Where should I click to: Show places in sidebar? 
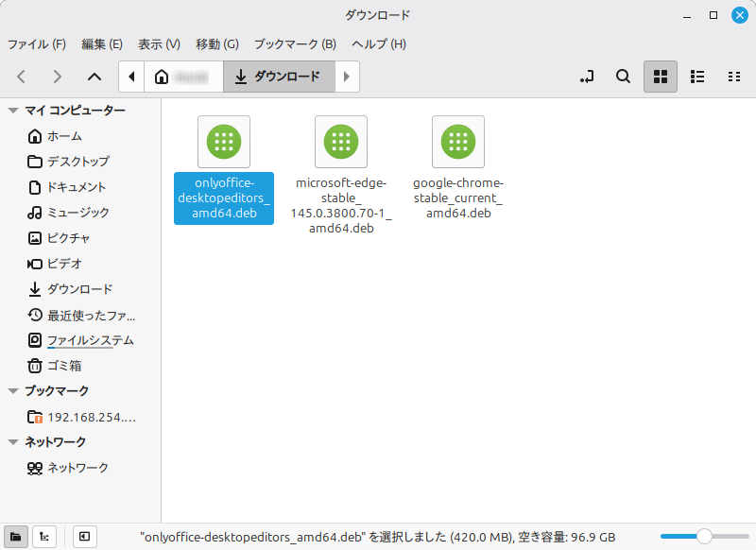[x=15, y=537]
